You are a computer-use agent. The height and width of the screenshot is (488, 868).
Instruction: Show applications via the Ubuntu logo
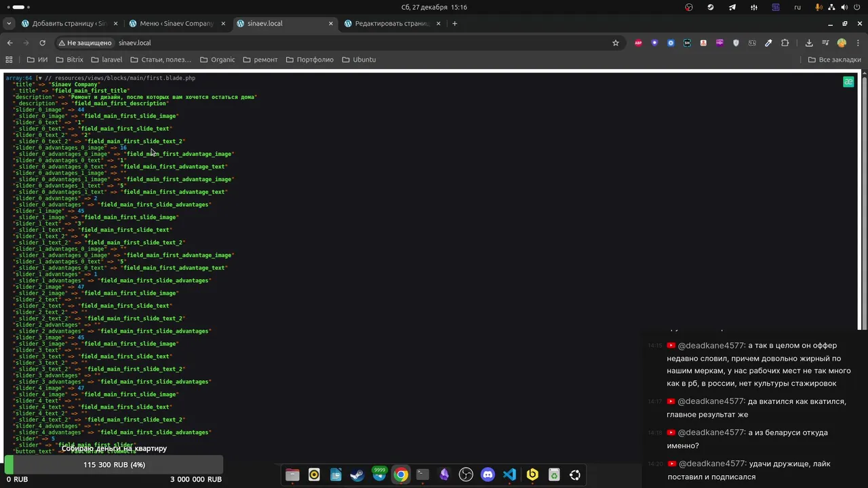575,474
